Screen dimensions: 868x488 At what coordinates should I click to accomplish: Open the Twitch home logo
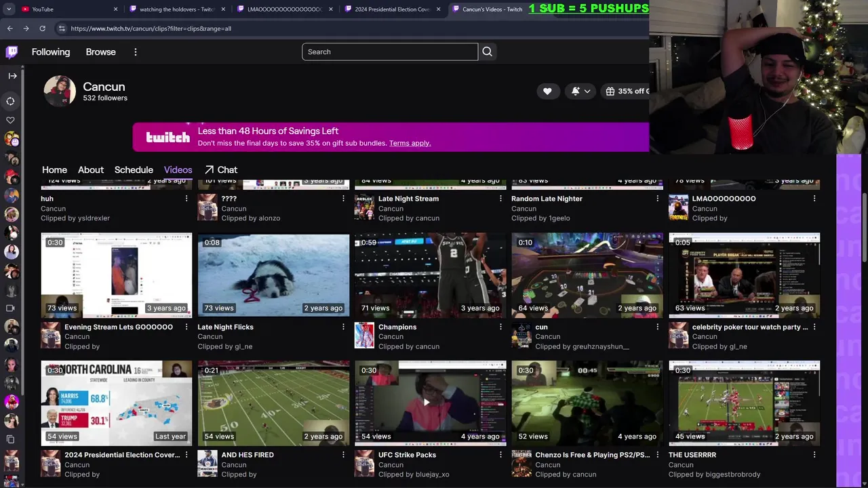(x=12, y=52)
